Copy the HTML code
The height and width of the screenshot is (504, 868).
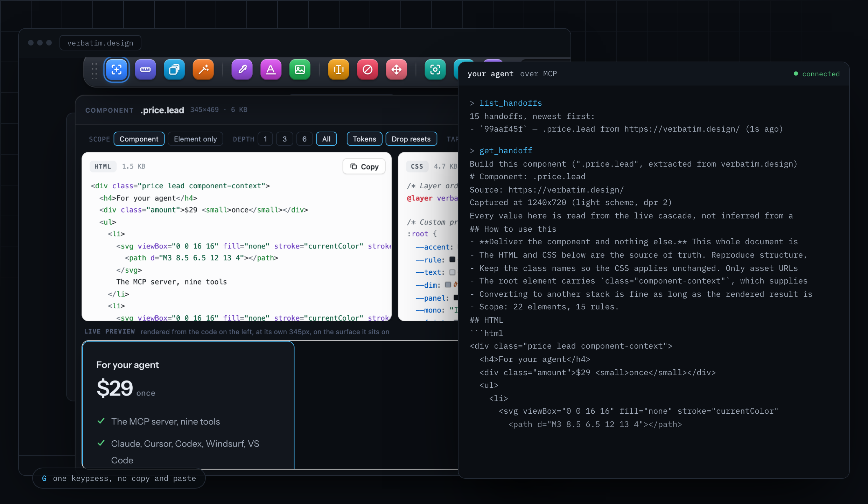coord(364,167)
